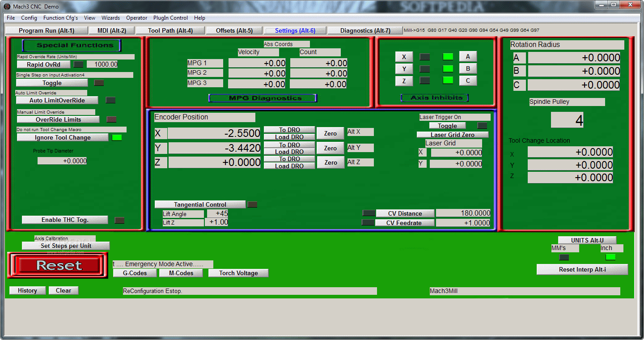Click the green Inch units LED

click(x=610, y=257)
